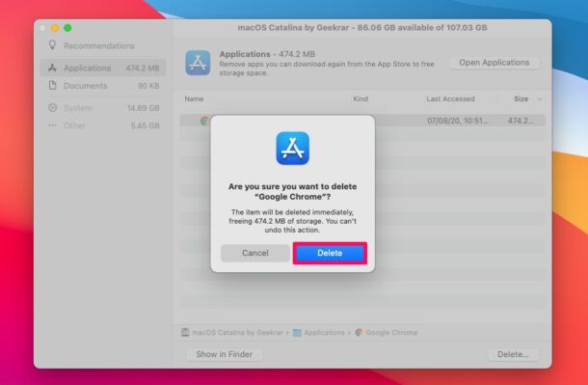Select Applications in the sidebar
588x385 pixels.
pyautogui.click(x=103, y=68)
